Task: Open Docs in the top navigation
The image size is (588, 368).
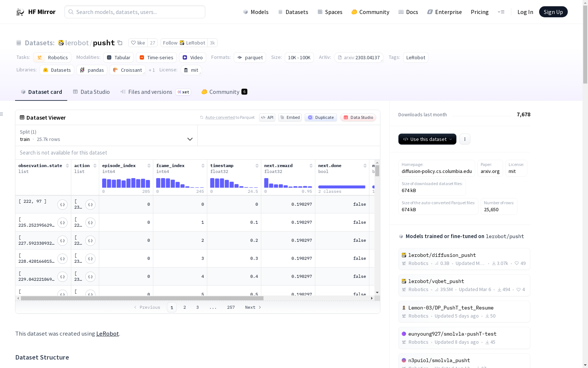Action: tap(408, 12)
